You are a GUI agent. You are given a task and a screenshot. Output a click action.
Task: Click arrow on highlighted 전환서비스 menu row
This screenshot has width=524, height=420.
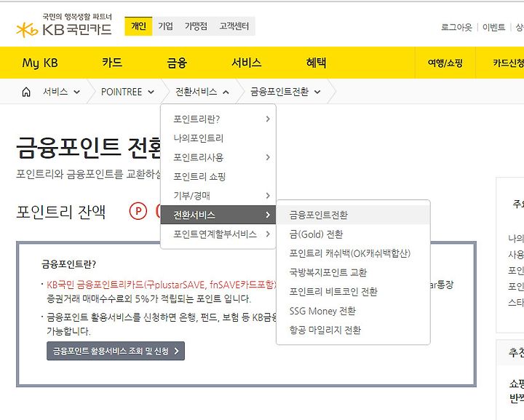(268, 215)
